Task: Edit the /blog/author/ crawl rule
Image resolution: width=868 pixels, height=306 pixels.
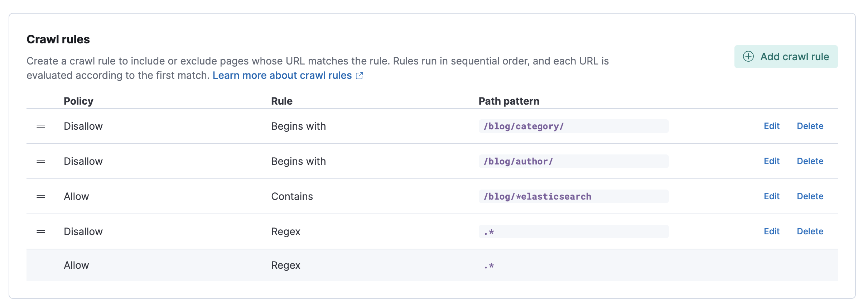Action: click(771, 161)
